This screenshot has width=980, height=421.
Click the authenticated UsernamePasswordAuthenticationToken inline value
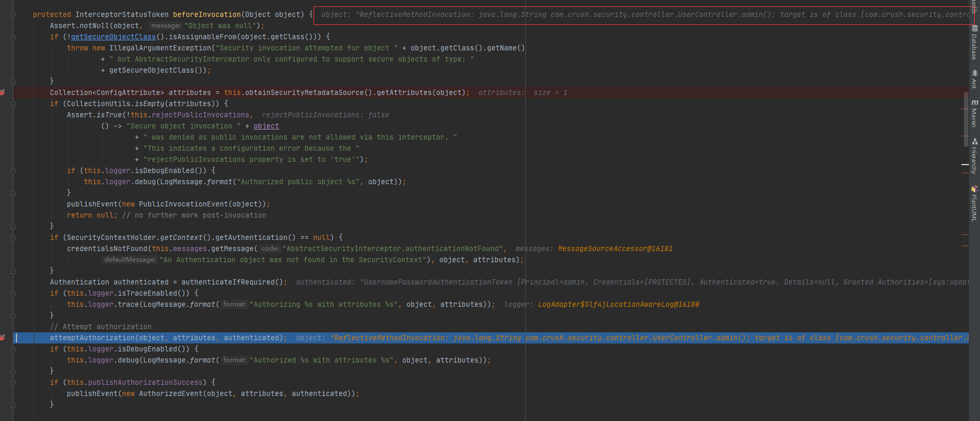click(x=632, y=282)
